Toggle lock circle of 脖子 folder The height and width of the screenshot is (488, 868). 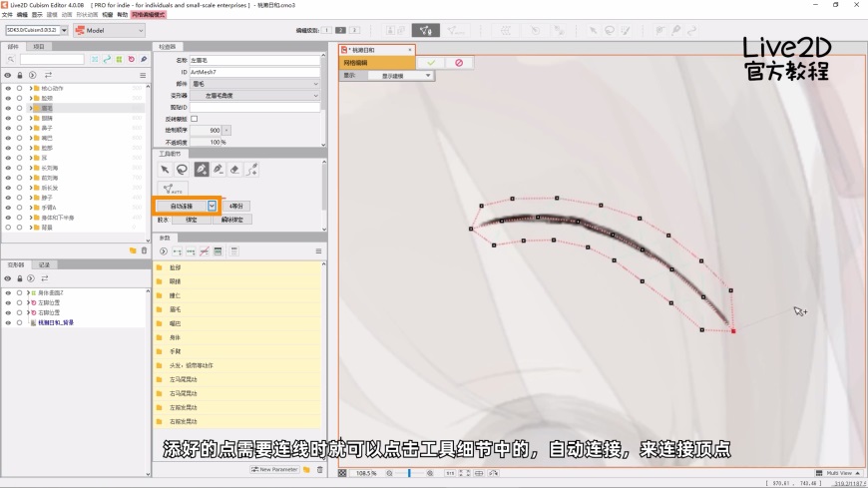pyautogui.click(x=19, y=198)
